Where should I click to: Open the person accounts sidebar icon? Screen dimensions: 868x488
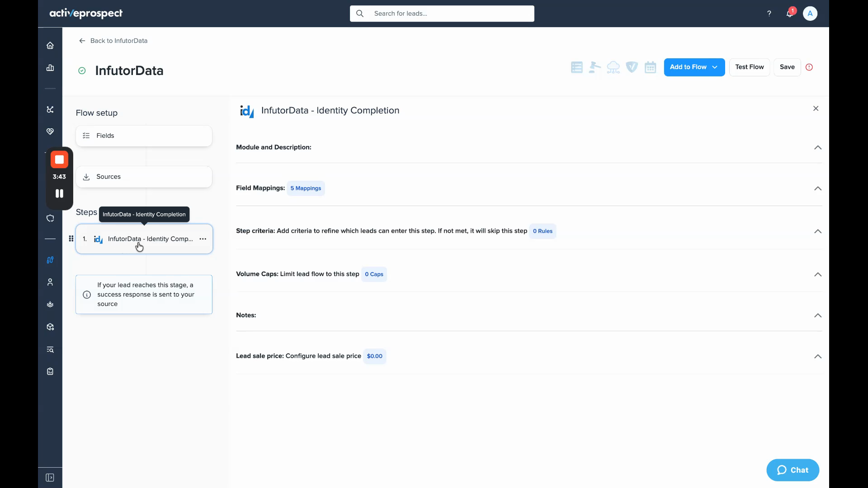pyautogui.click(x=50, y=282)
